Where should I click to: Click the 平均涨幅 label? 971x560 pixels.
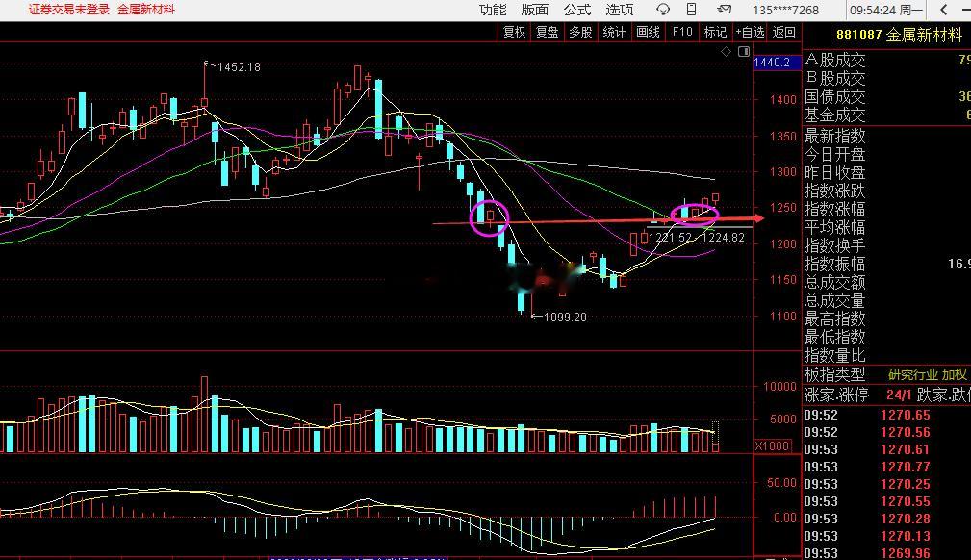click(x=834, y=227)
